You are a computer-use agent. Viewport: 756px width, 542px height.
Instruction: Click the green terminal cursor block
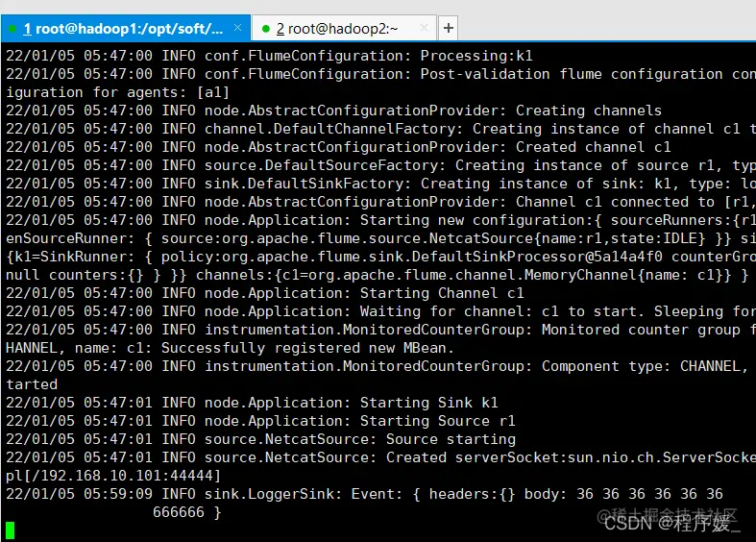coord(11,530)
